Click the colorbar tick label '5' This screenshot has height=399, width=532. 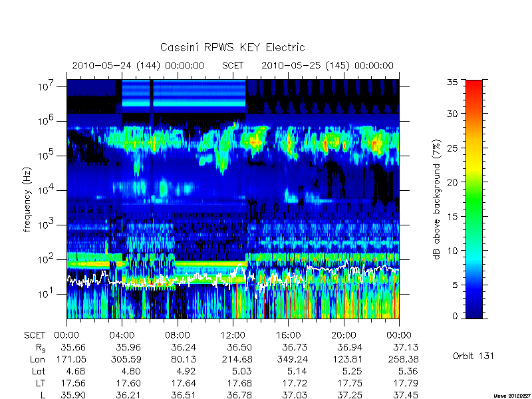tap(455, 285)
